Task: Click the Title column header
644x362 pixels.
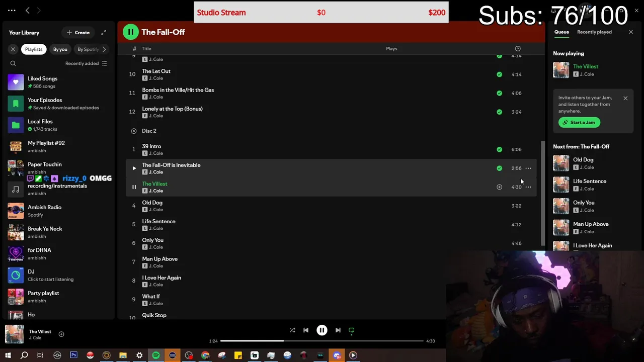Action: pos(146,49)
